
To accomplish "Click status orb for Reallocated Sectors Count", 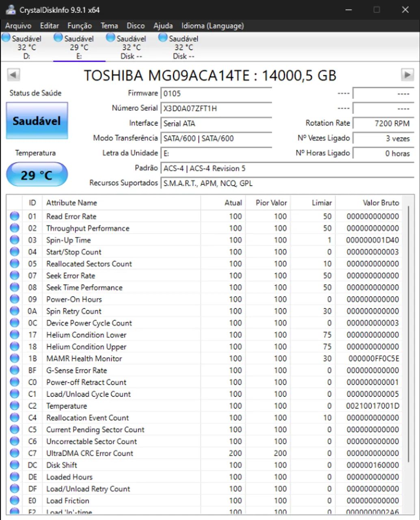I will coord(15,263).
